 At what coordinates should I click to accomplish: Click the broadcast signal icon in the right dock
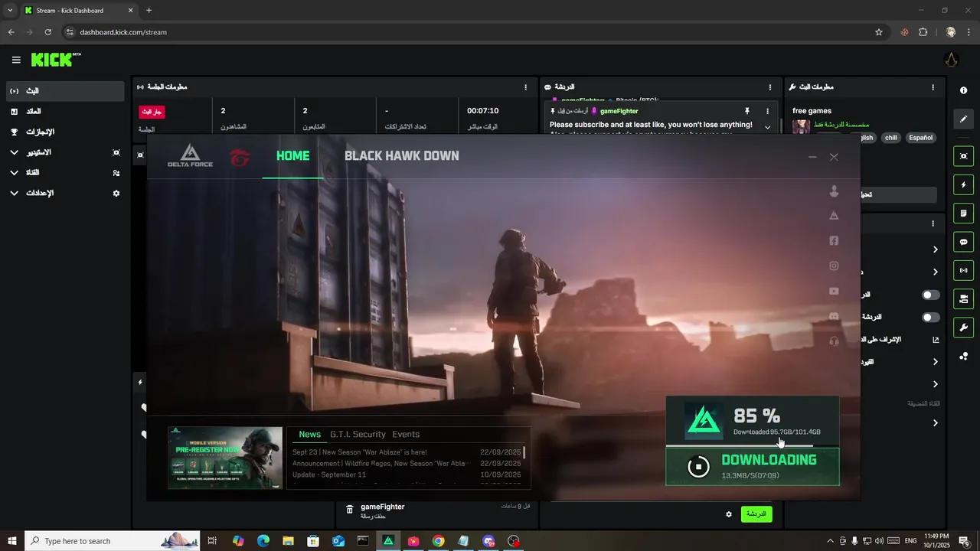pyautogui.click(x=963, y=270)
